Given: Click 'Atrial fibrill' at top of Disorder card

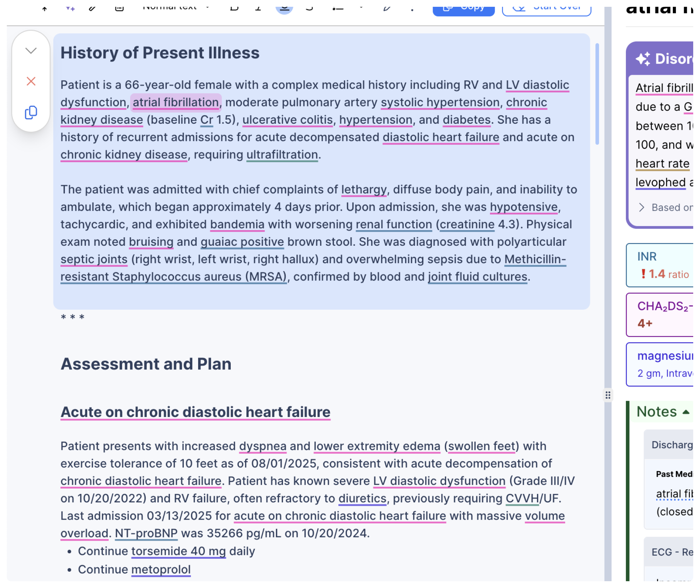Looking at the screenshot, I should point(664,88).
